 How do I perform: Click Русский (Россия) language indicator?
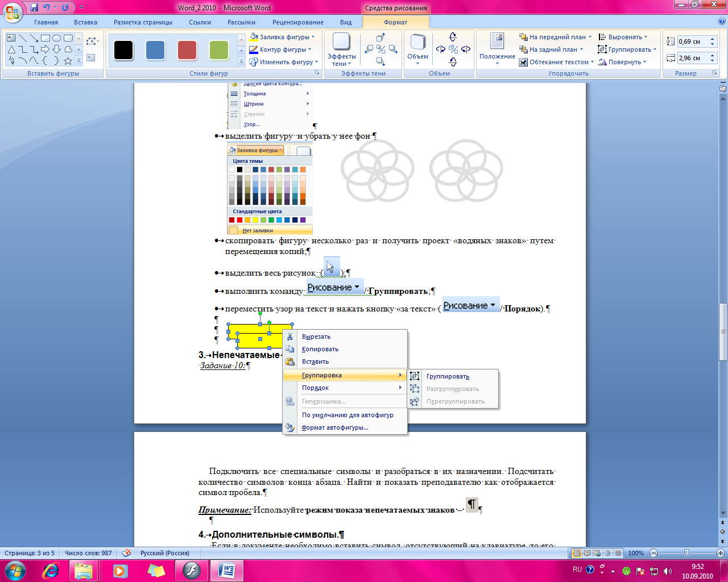pos(165,553)
